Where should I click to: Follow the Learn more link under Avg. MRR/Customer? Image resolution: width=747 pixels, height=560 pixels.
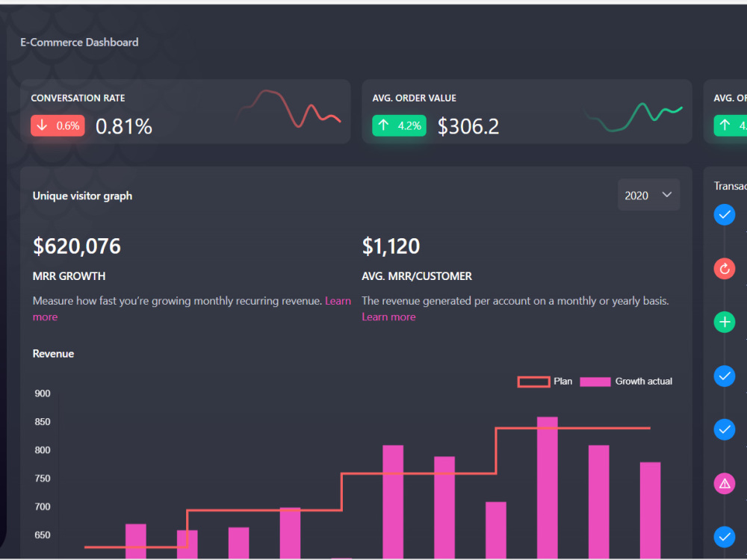388,317
